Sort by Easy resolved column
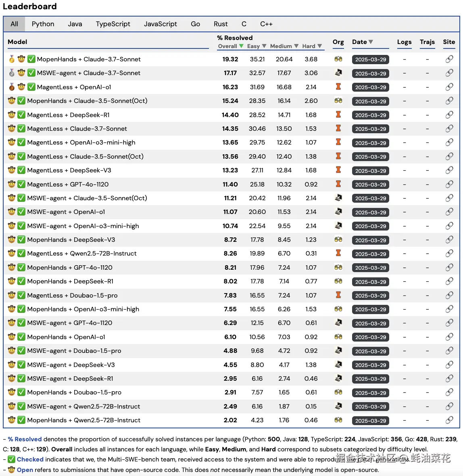The image size is (463, 476). click(257, 46)
